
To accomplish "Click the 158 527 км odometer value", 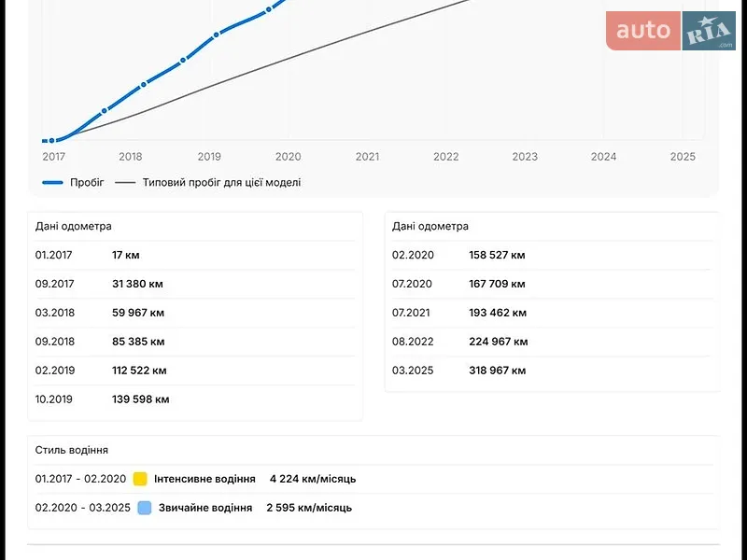I will coord(497,255).
